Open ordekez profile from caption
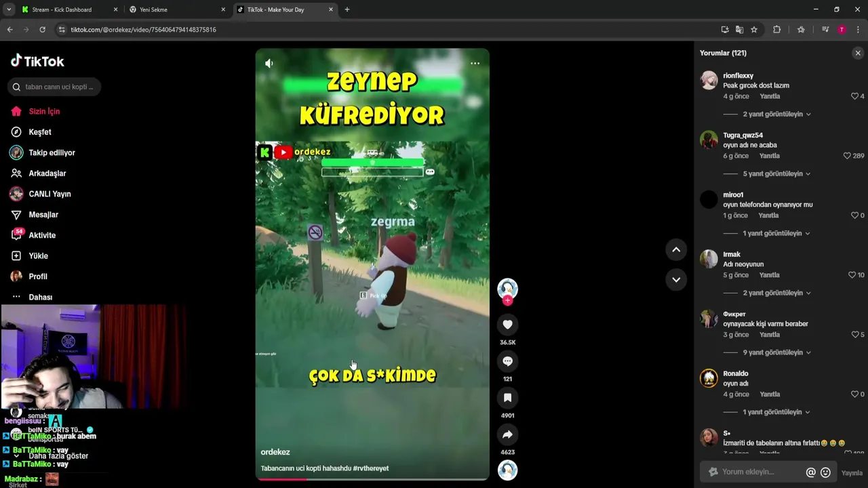This screenshot has height=488, width=868. [x=275, y=452]
